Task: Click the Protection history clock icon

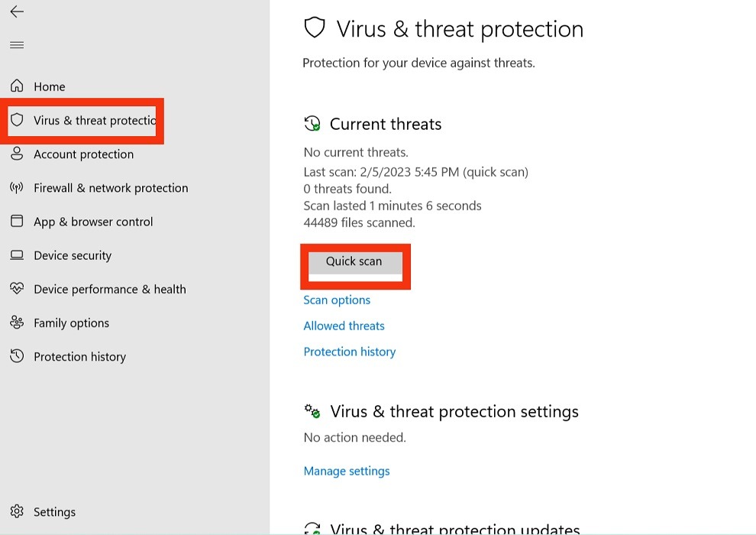Action: click(17, 356)
